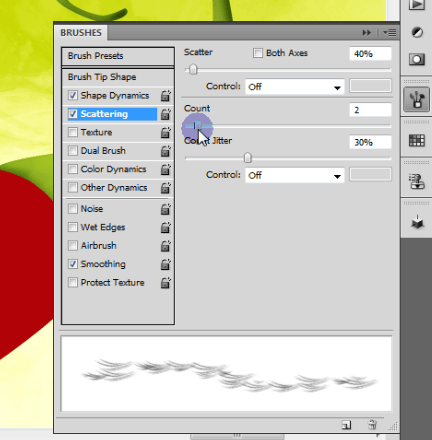Enable the Other Dynamics checkbox
The width and height of the screenshot is (432, 440).
click(x=73, y=187)
